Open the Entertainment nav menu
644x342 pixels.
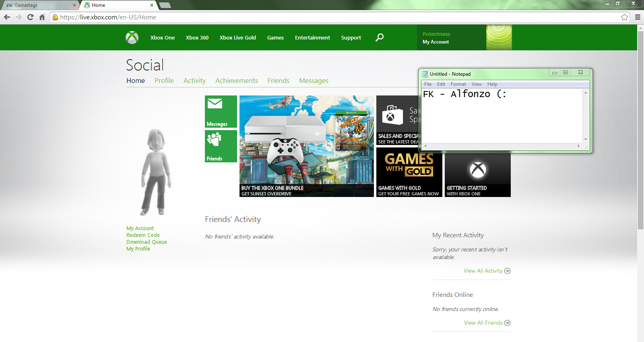pyautogui.click(x=312, y=37)
